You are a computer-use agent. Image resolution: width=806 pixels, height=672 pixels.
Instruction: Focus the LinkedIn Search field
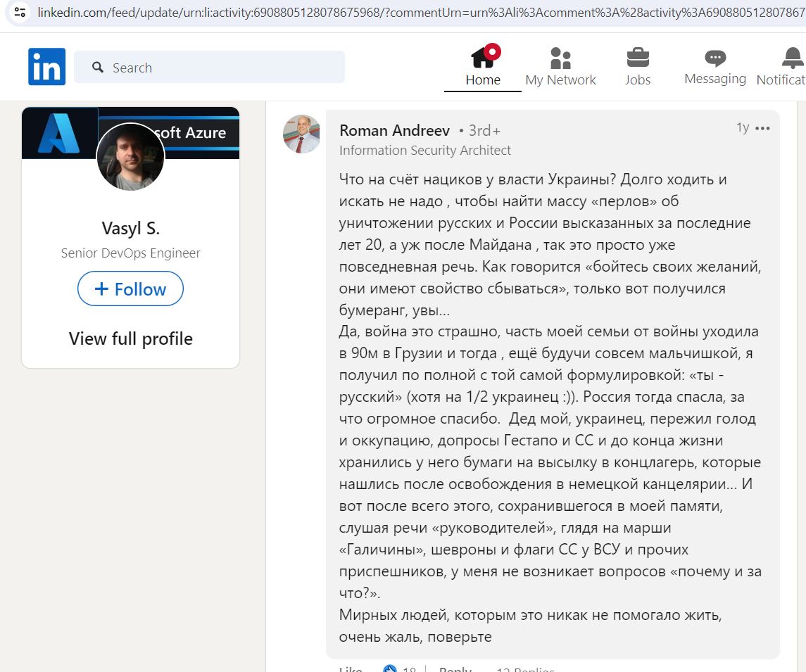209,67
